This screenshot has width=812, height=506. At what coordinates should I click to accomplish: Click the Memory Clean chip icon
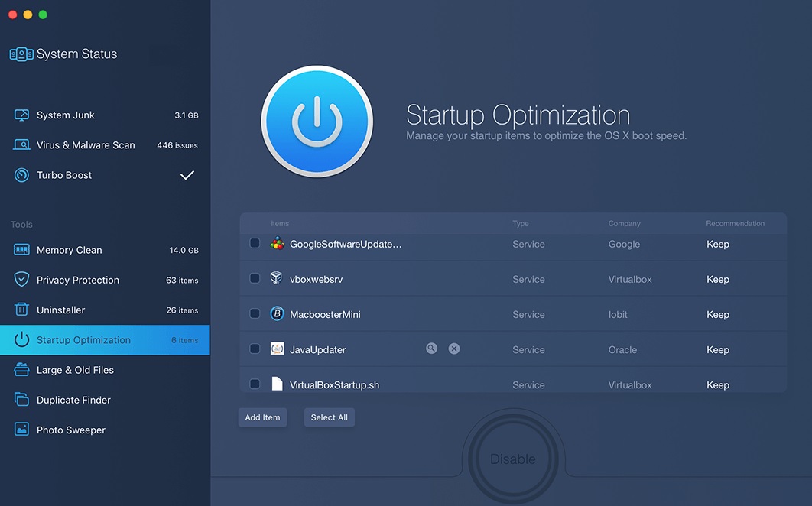pos(21,250)
